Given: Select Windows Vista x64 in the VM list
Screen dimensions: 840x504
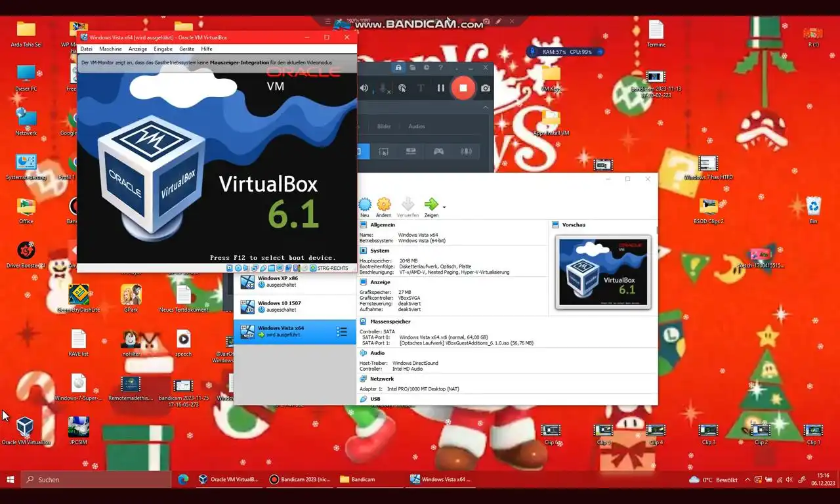Looking at the screenshot, I should [295, 331].
